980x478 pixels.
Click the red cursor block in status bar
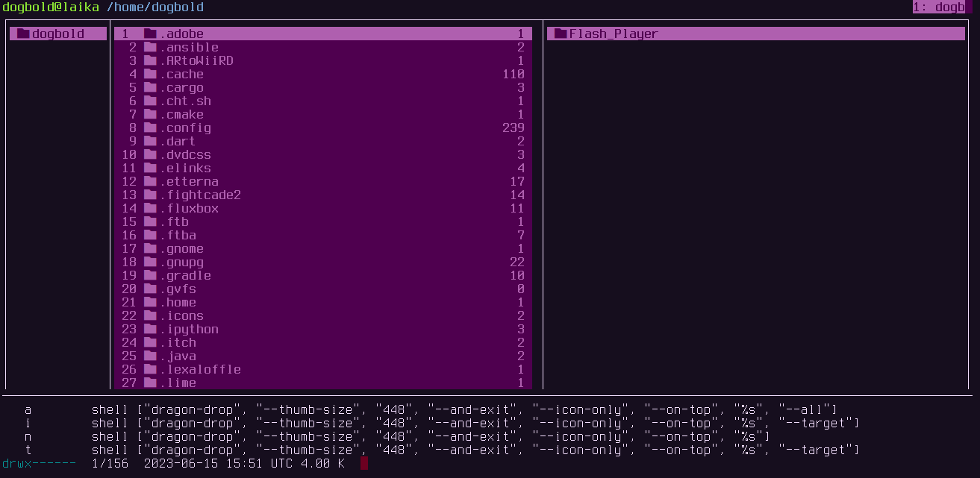363,462
